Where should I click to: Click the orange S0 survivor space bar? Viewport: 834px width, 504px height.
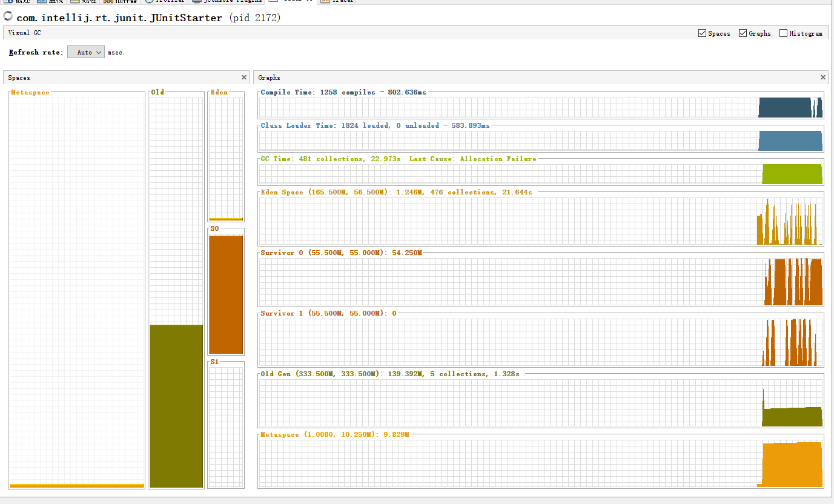(x=226, y=294)
